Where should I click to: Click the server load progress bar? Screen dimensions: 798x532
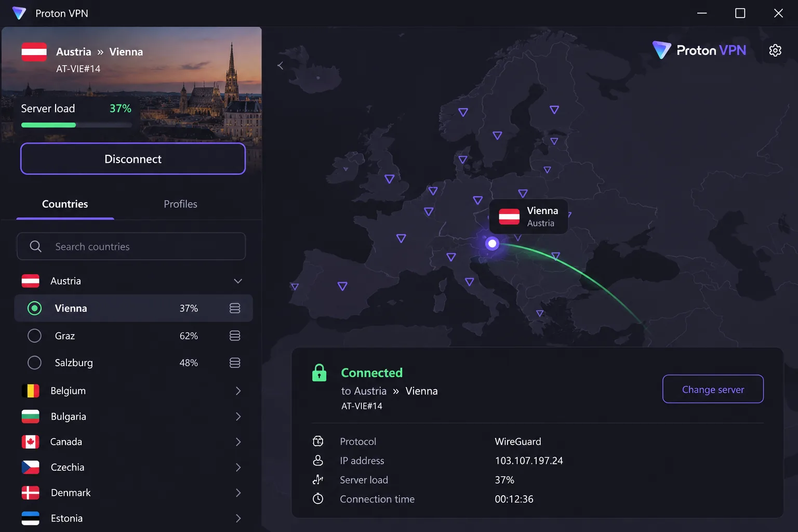(76, 125)
